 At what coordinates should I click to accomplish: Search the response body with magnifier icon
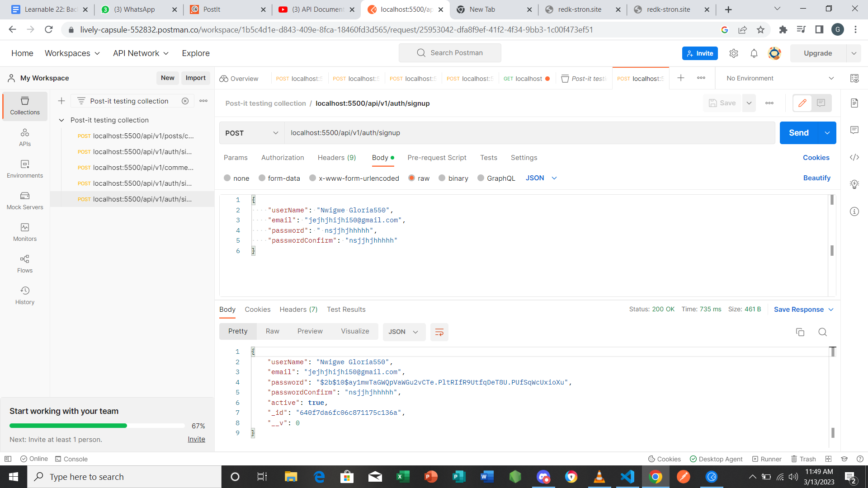pyautogui.click(x=823, y=332)
